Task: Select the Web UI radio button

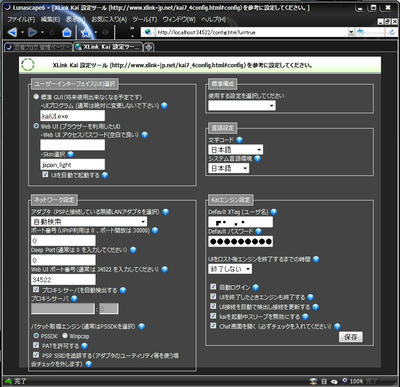Action: point(36,126)
